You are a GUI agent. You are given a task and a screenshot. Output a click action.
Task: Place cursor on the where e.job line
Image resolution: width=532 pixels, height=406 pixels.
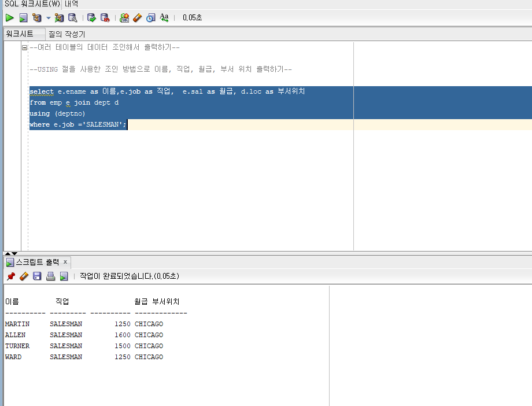pyautogui.click(x=78, y=124)
